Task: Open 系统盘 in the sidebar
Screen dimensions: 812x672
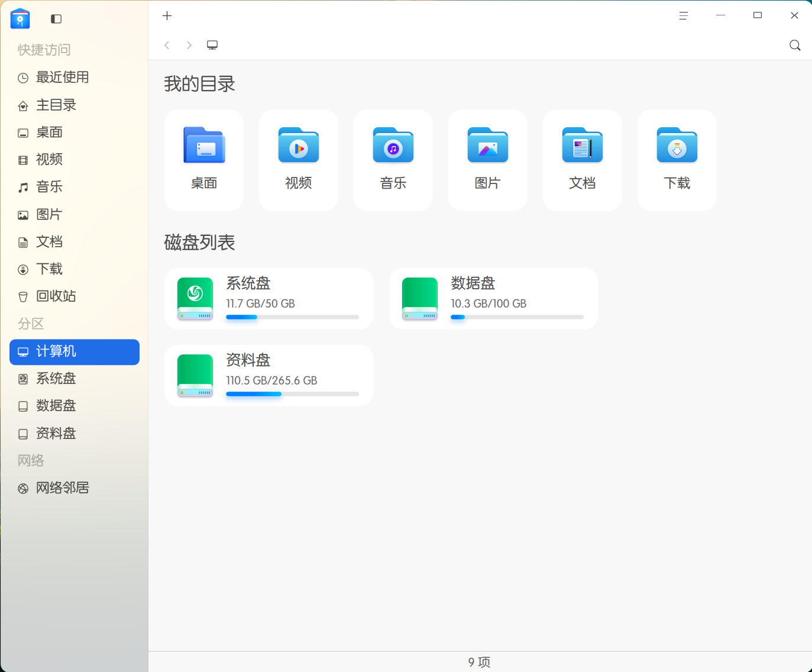Action: coord(75,379)
